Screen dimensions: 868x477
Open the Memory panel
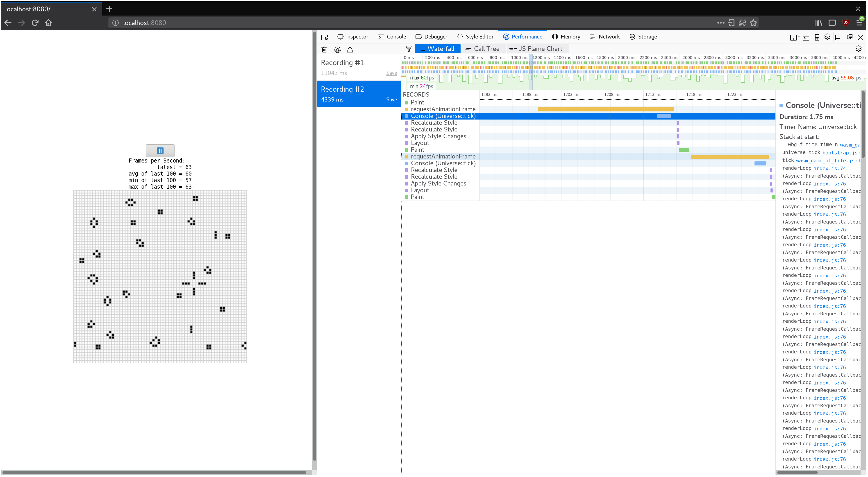566,36
